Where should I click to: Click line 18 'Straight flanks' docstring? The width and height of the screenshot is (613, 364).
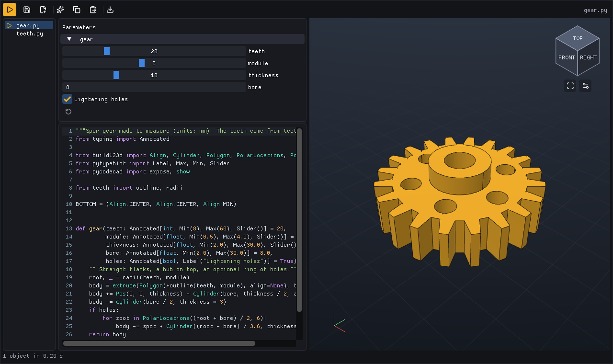click(x=193, y=269)
